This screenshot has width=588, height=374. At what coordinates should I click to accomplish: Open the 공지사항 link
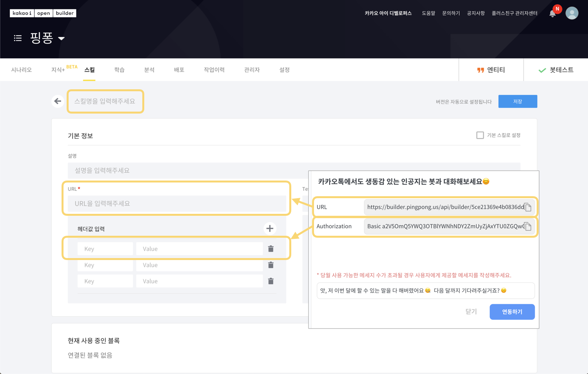point(476,13)
